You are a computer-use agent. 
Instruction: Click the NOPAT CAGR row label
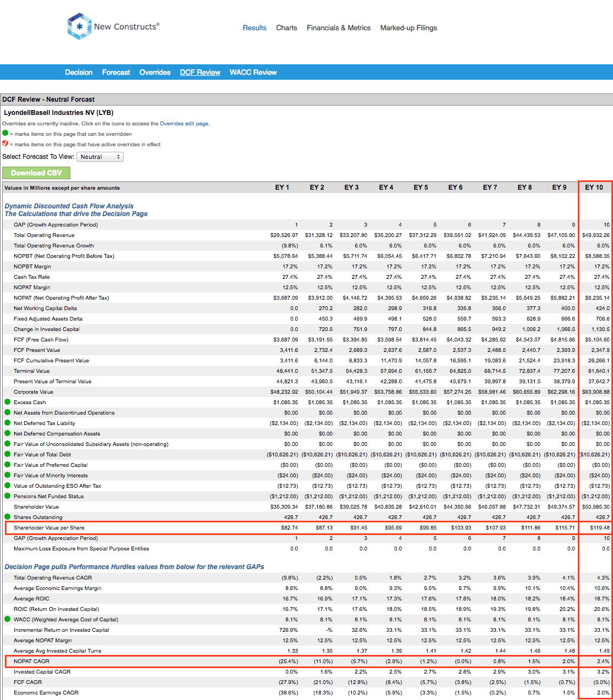pyautogui.click(x=31, y=661)
